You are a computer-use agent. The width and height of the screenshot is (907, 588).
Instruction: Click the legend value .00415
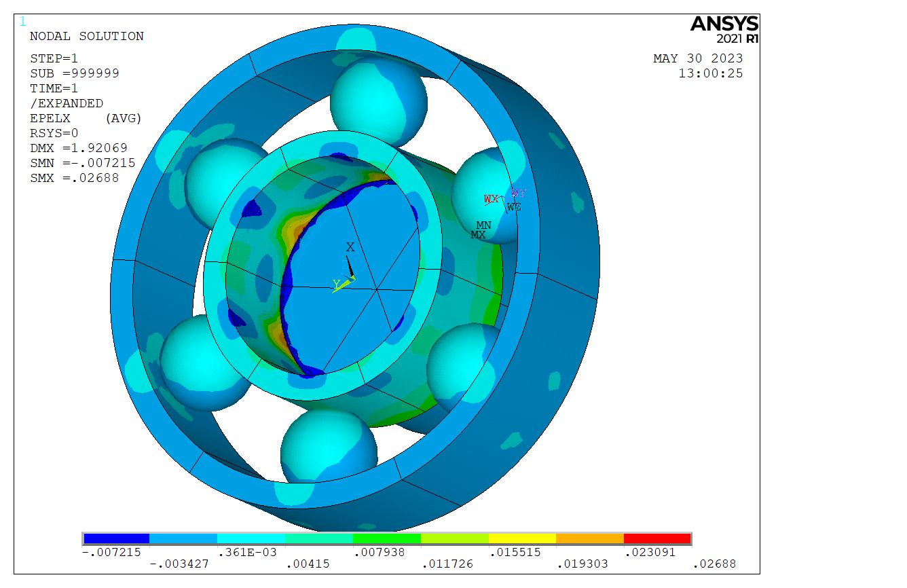coord(308,564)
